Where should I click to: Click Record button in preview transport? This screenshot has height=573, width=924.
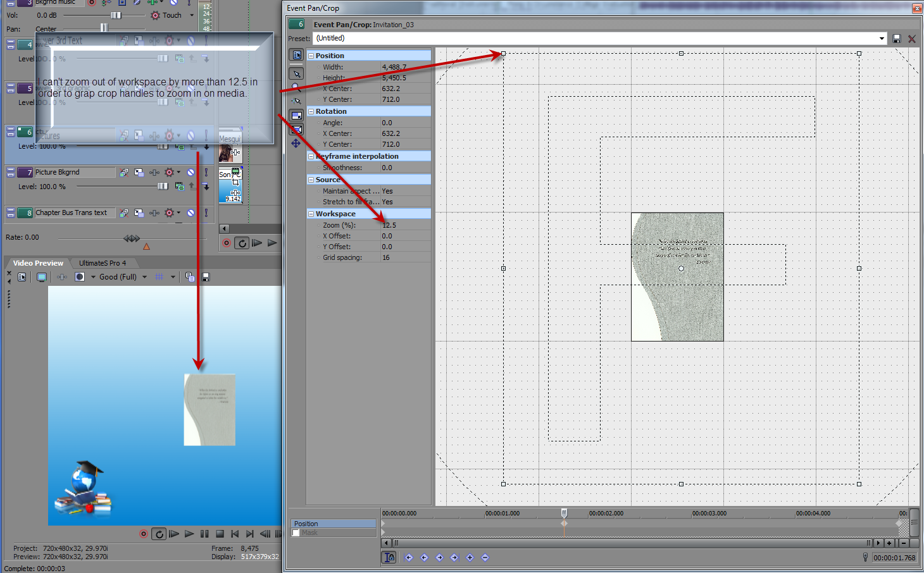point(144,534)
